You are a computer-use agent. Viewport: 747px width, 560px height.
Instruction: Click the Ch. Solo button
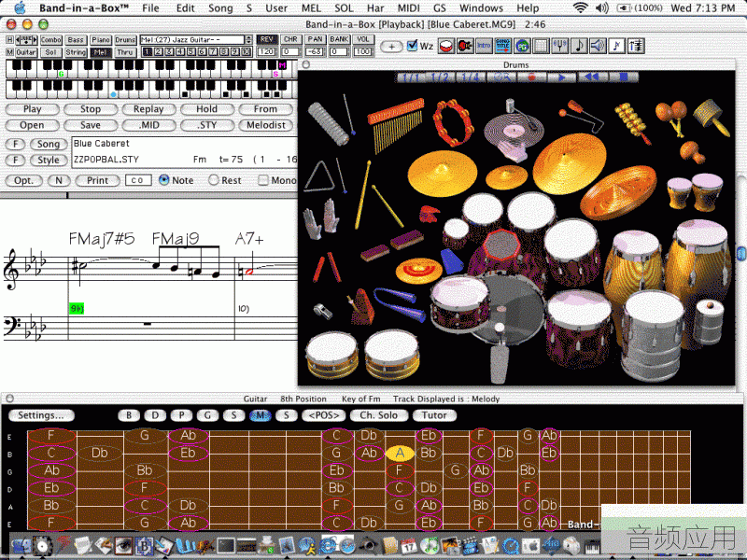[379, 415]
